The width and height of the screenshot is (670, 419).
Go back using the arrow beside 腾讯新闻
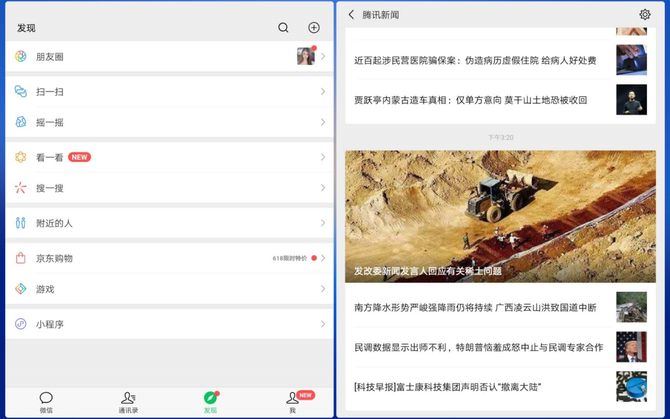(351, 15)
